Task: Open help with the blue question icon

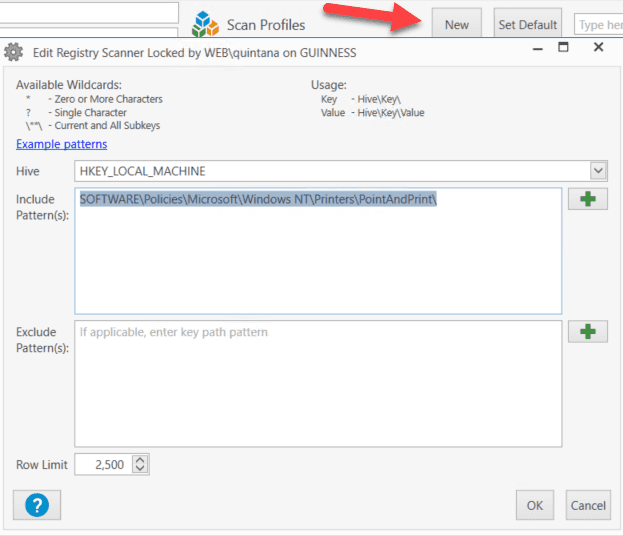Action: pyautogui.click(x=37, y=505)
